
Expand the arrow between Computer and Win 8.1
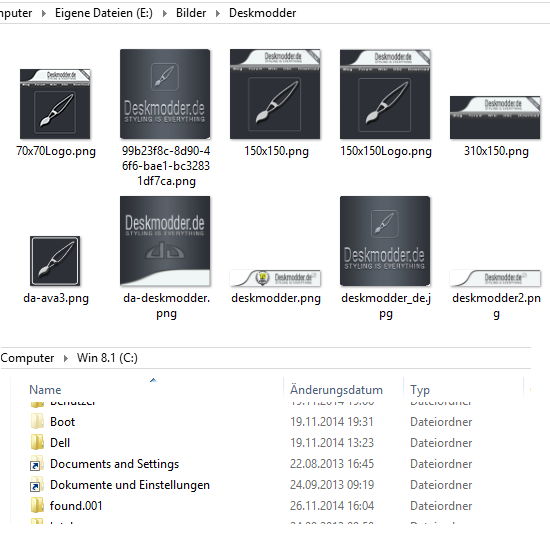(x=66, y=358)
